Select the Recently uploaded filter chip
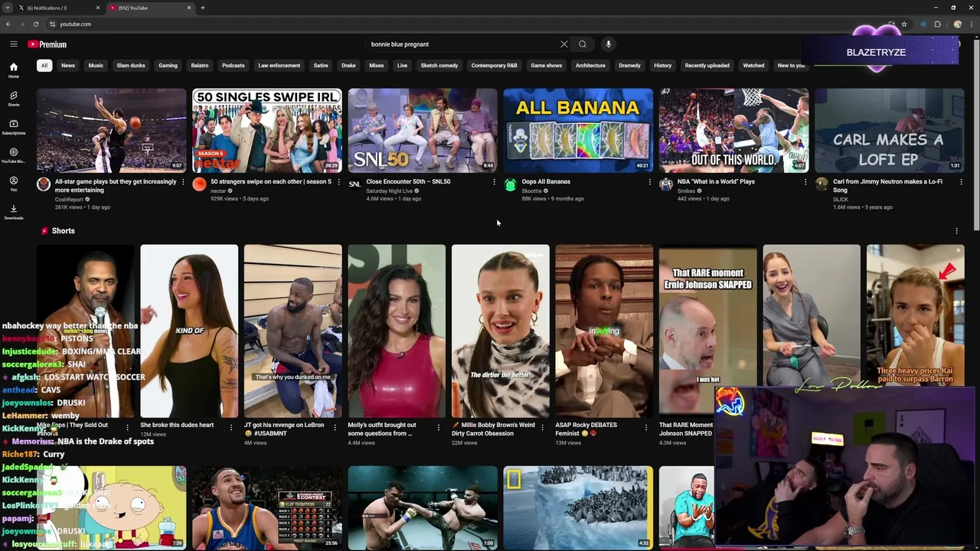Viewport: 980px width, 551px height. [707, 65]
